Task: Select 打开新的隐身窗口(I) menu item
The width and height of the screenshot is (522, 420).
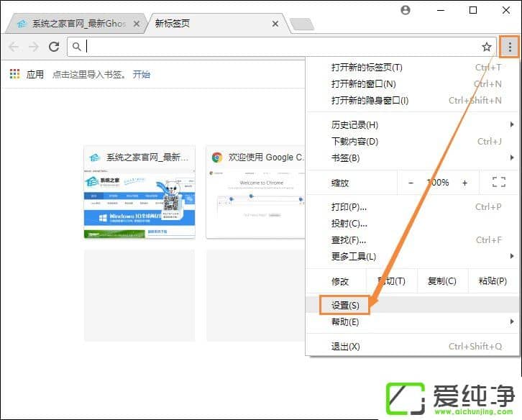Action: tap(413, 100)
